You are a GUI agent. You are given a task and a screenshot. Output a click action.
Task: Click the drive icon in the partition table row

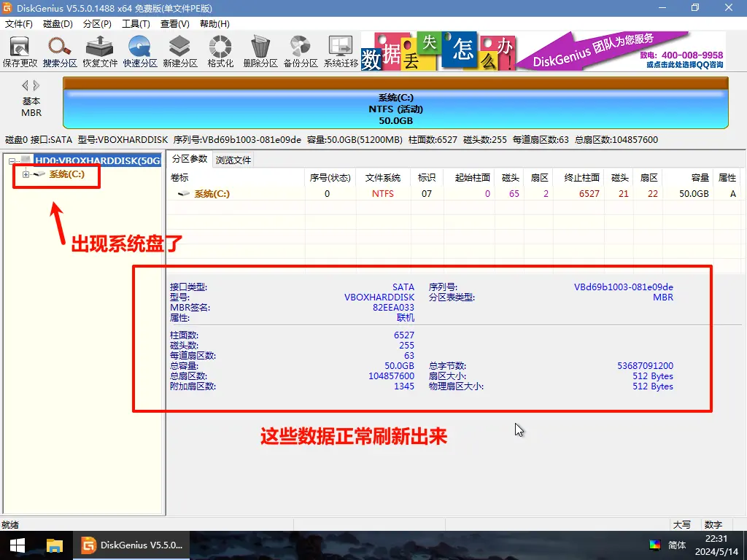(184, 194)
